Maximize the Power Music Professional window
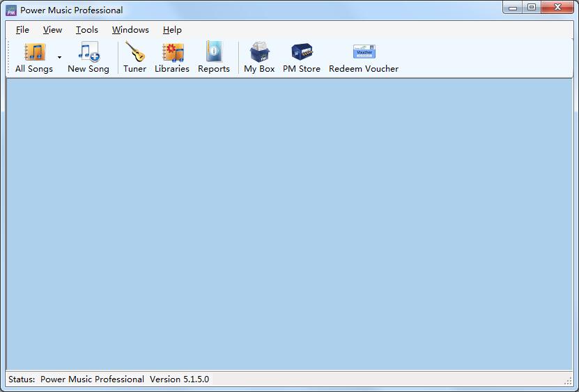Screen dimensions: 579x392 [532, 8]
